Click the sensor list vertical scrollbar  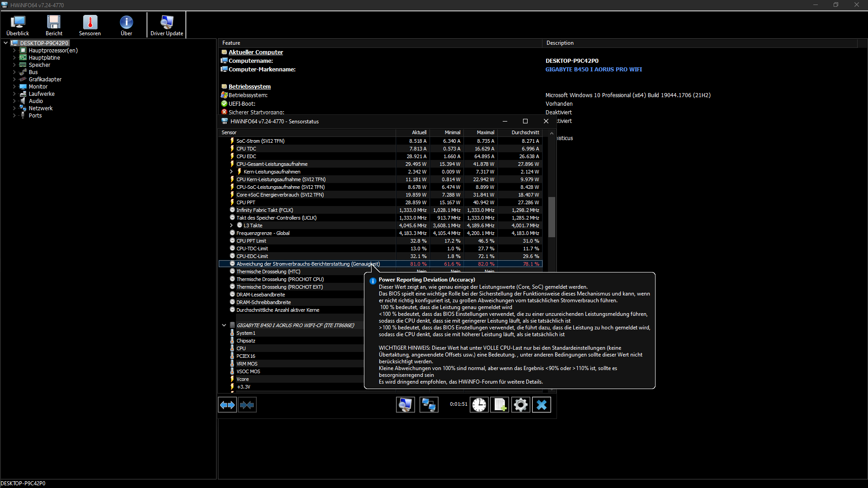(x=552, y=216)
